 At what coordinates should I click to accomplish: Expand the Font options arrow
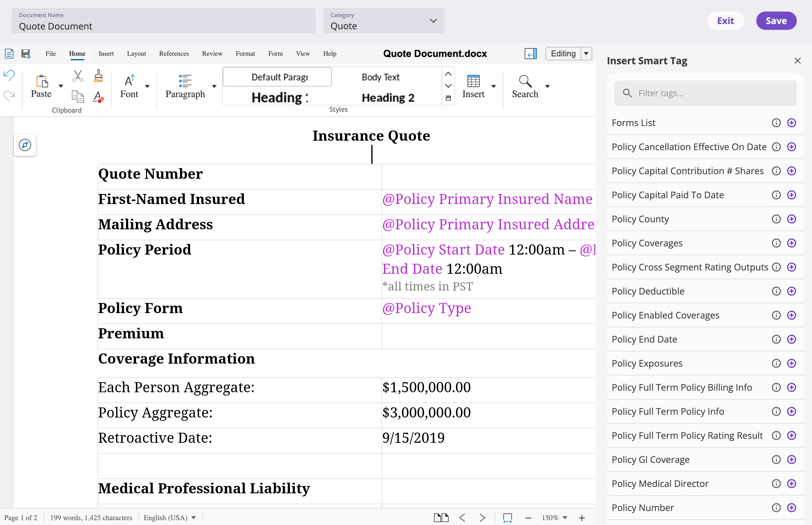147,86
